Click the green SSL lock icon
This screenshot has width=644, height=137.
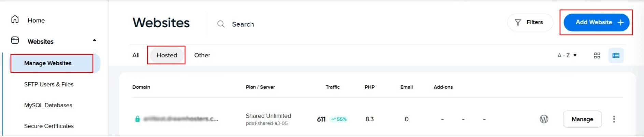tap(137, 119)
